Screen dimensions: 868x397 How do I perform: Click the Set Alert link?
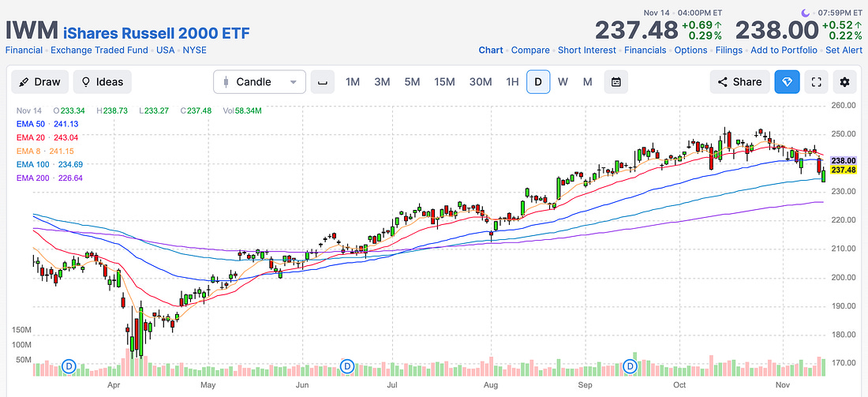point(844,50)
